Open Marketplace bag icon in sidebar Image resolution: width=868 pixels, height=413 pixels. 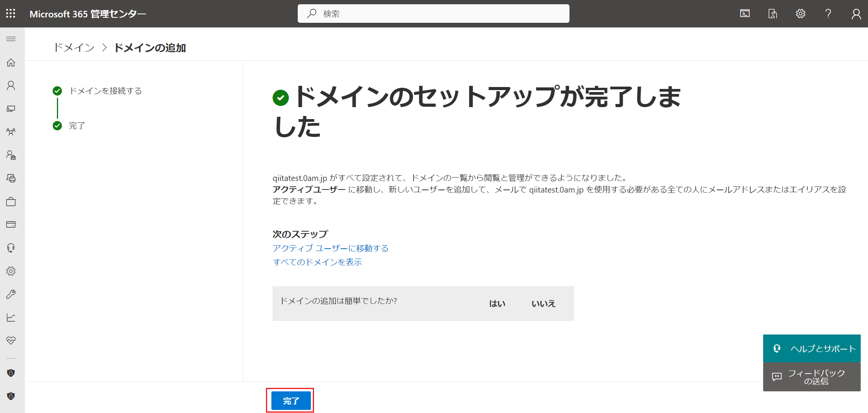(x=11, y=201)
